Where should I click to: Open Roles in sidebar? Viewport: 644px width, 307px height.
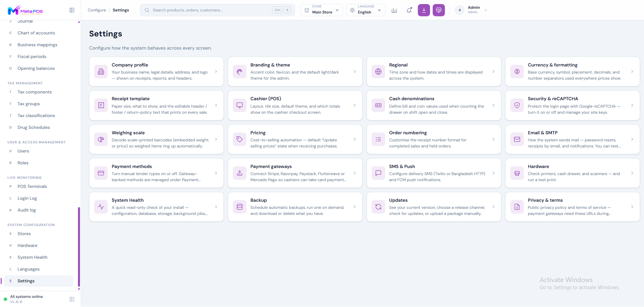(x=38, y=163)
